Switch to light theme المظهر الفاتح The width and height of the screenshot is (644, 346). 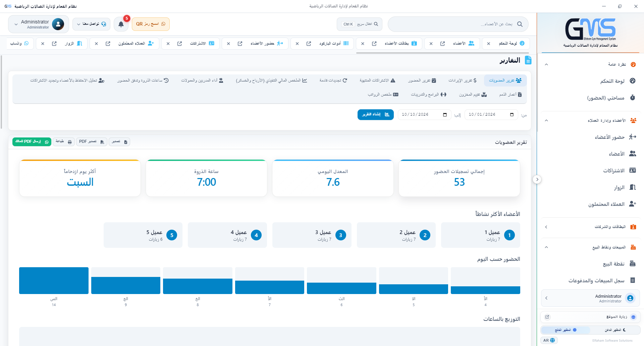(566, 330)
